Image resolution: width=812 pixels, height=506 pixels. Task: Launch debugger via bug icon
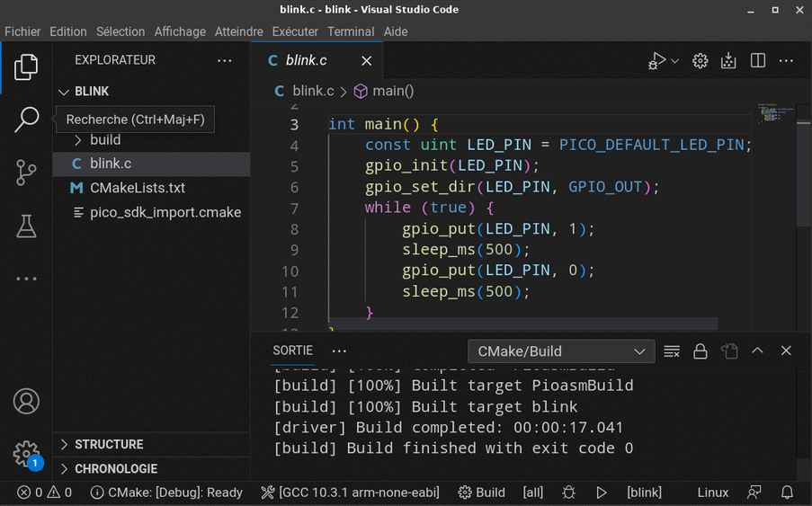pyautogui.click(x=568, y=493)
